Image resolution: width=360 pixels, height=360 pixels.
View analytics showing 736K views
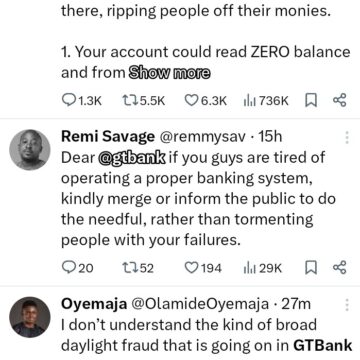pos(266,100)
